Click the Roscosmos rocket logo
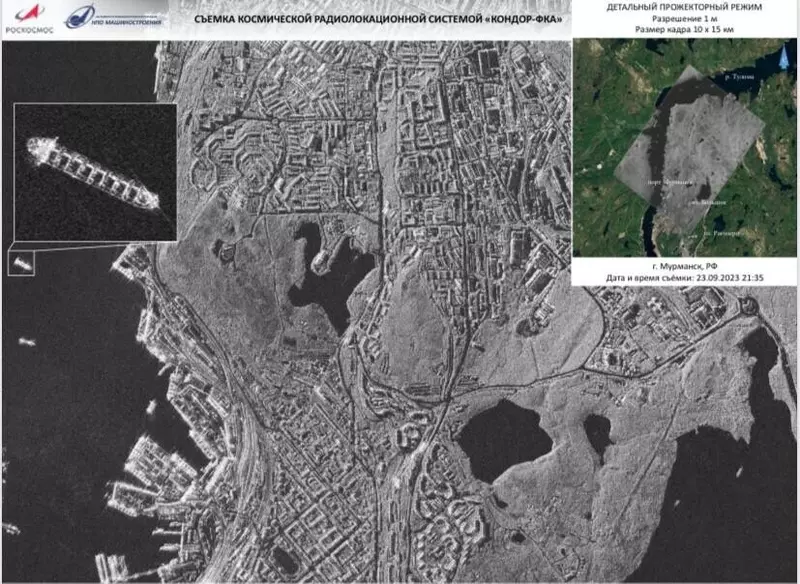The height and width of the screenshot is (584, 800). coord(23,14)
